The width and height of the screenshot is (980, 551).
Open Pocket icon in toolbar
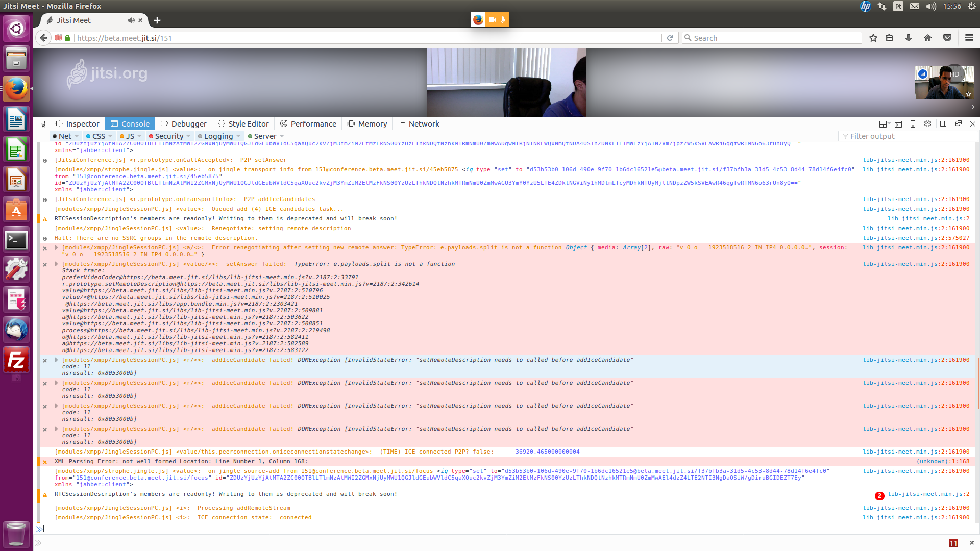(x=947, y=38)
